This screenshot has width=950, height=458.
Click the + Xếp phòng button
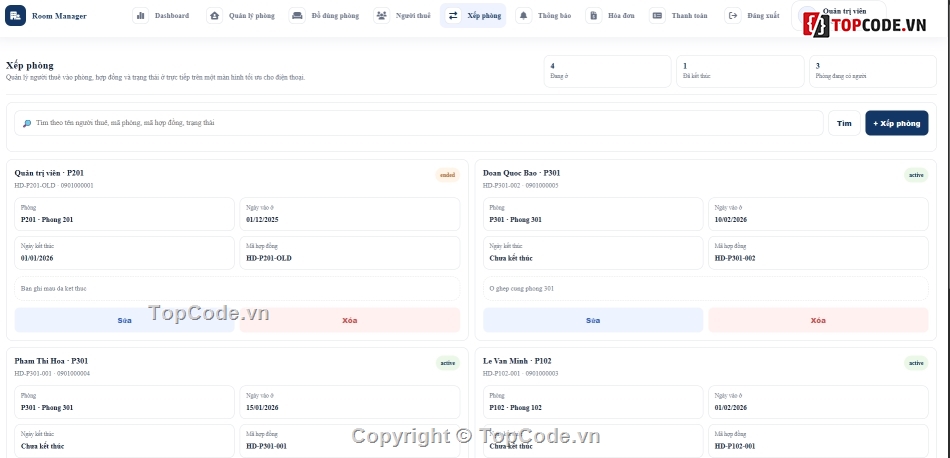tap(897, 123)
